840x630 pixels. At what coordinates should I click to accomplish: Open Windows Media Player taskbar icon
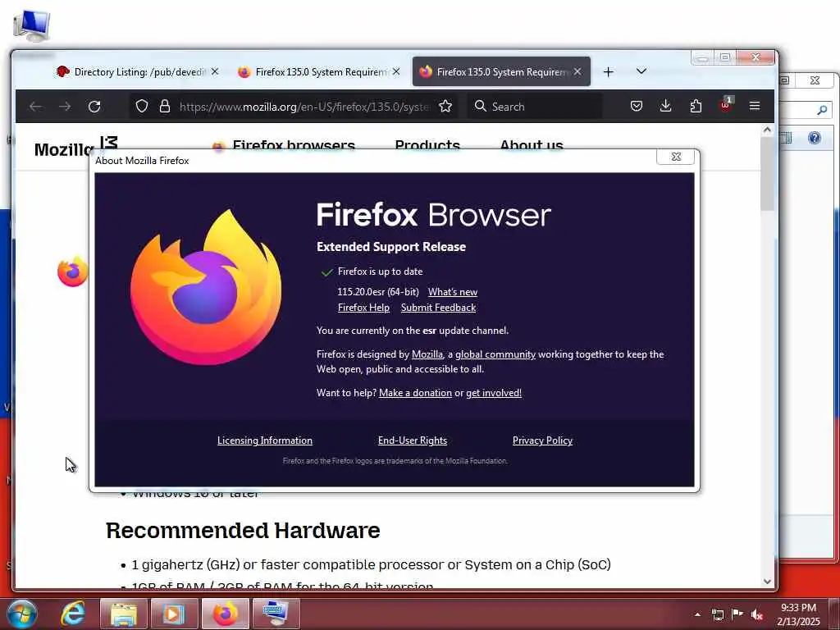click(174, 614)
